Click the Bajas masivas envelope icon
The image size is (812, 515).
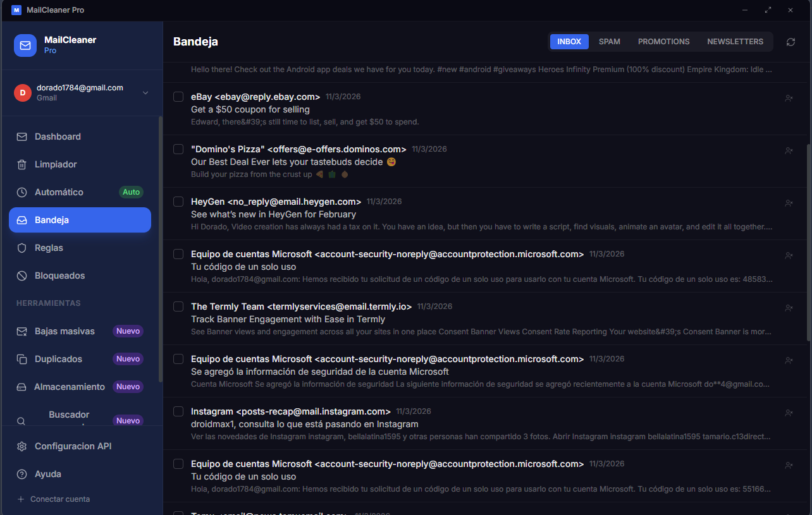point(22,331)
